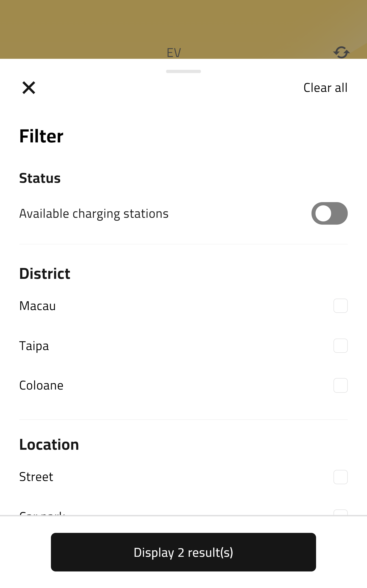Tap the bottom sheet drag handle

[183, 71]
